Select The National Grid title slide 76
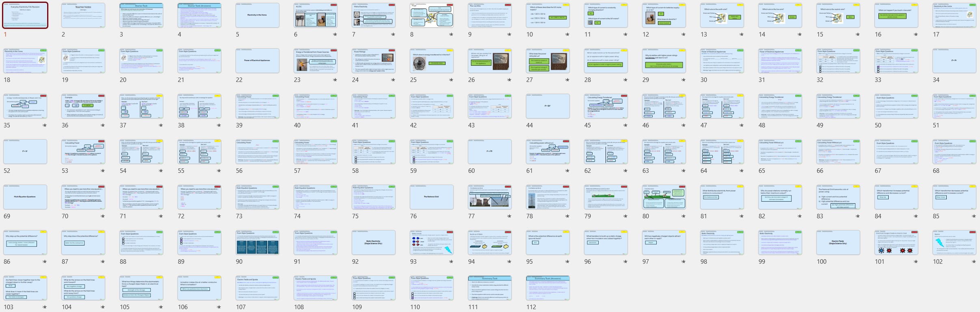Image resolution: width=980 pixels, height=312 pixels. [x=431, y=197]
